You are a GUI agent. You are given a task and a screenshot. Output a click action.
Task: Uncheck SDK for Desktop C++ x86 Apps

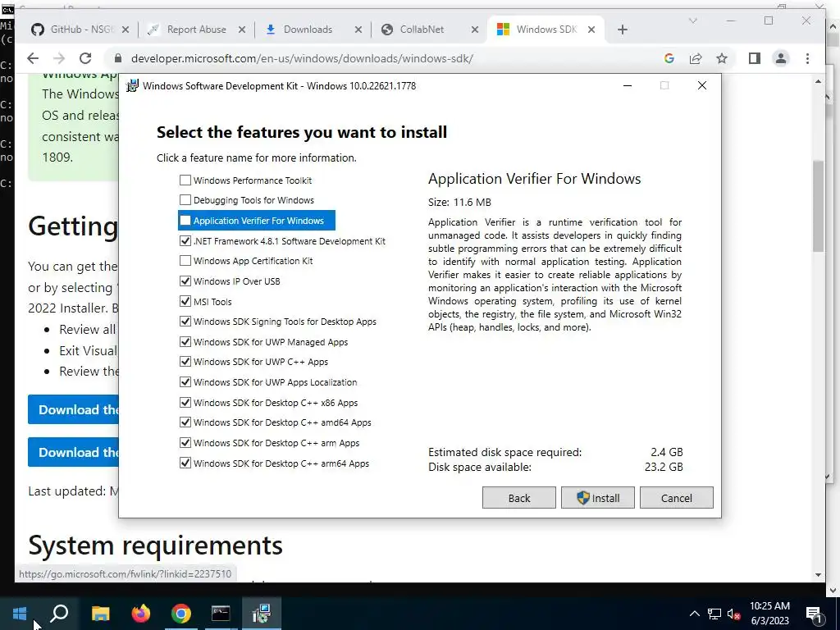185,402
